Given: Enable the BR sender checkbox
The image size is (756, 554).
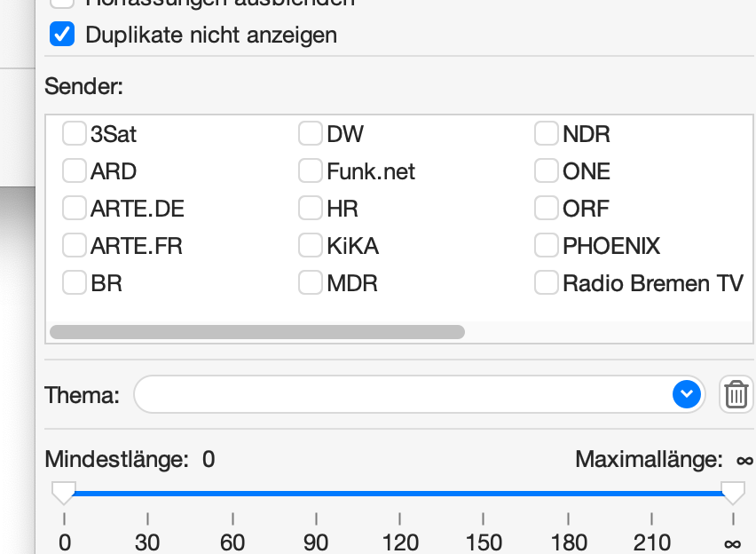Looking at the screenshot, I should 75,282.
